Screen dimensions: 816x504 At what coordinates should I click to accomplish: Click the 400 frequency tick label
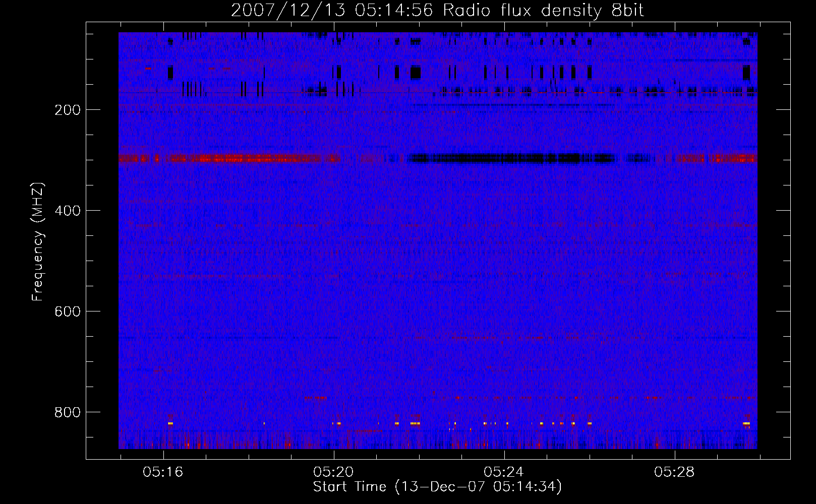point(68,211)
